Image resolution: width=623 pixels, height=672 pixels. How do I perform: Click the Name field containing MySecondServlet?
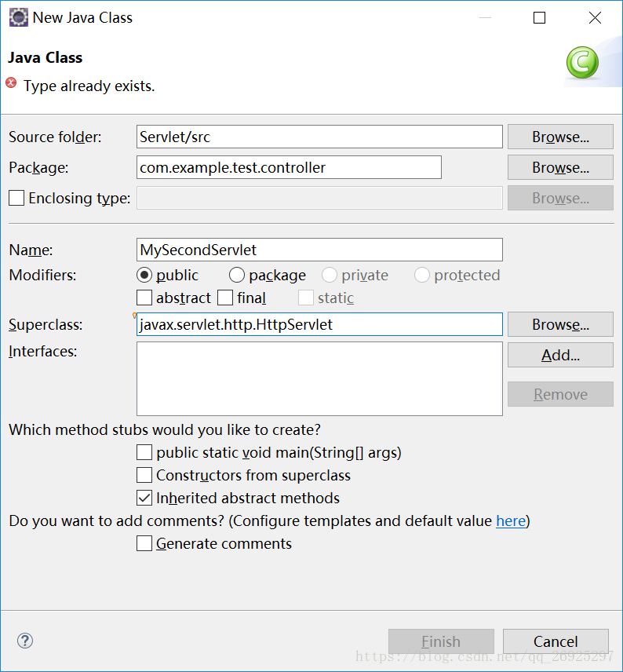click(319, 250)
